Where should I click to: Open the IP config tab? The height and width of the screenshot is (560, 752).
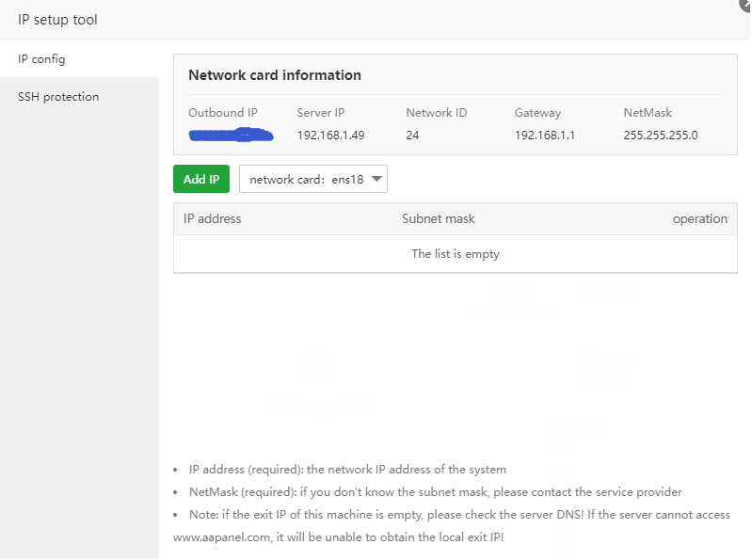[x=41, y=59]
